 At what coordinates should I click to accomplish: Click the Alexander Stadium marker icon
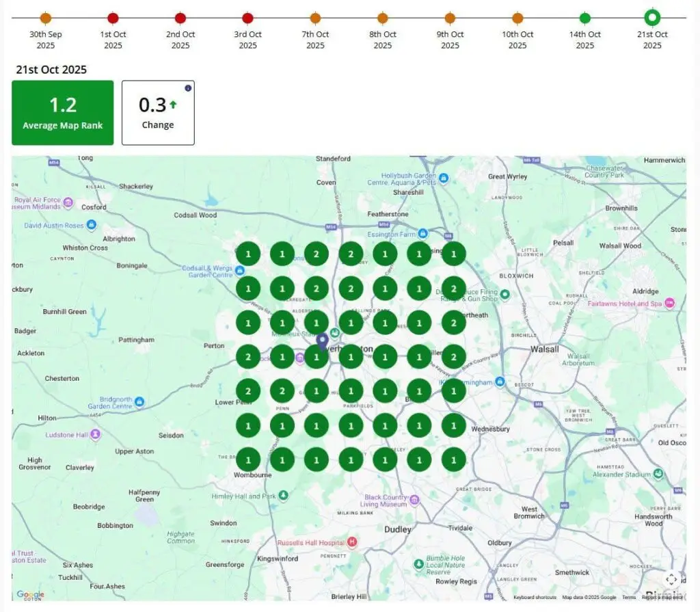(658, 473)
